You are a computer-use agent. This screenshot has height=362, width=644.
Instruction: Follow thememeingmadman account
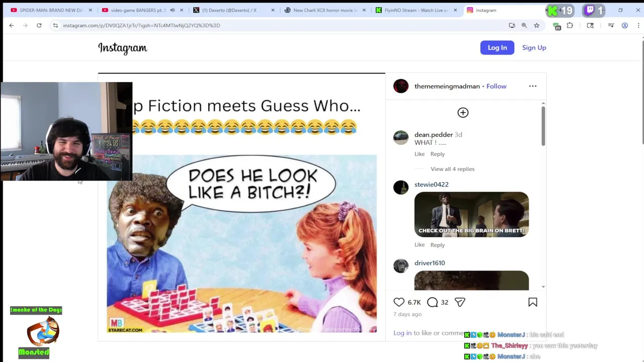(496, 86)
